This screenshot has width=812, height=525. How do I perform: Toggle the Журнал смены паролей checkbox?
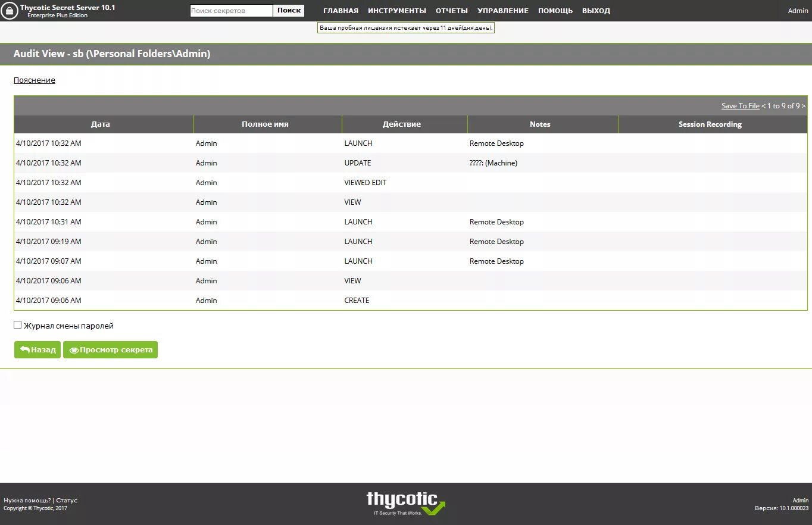18,325
